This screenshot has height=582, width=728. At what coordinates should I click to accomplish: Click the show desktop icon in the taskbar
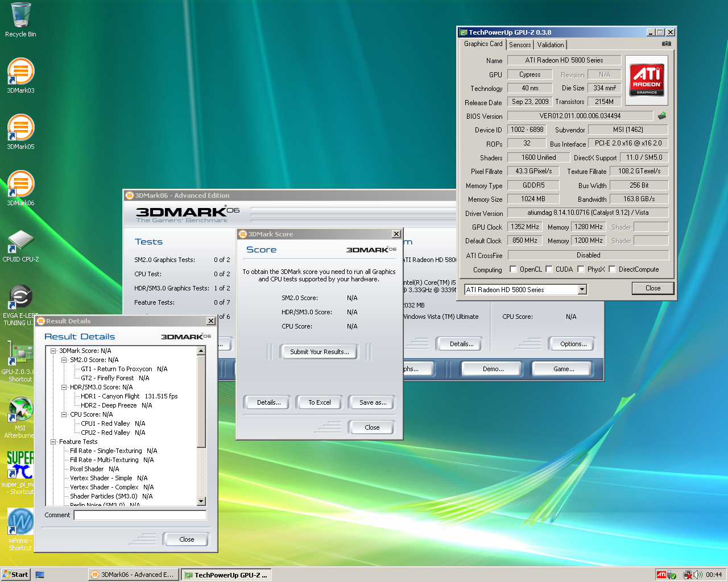tap(40, 575)
